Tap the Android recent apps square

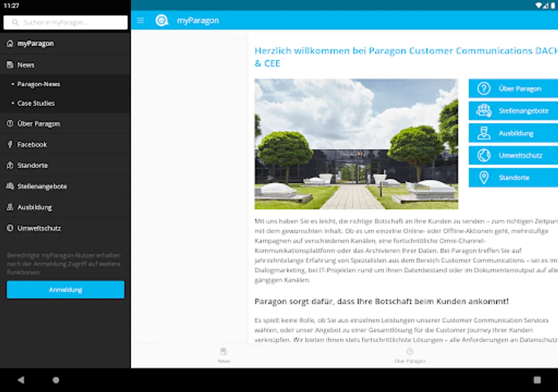(x=537, y=380)
